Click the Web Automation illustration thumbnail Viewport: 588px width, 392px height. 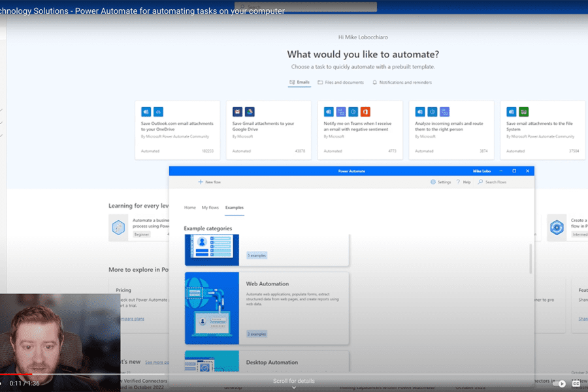coord(212,308)
